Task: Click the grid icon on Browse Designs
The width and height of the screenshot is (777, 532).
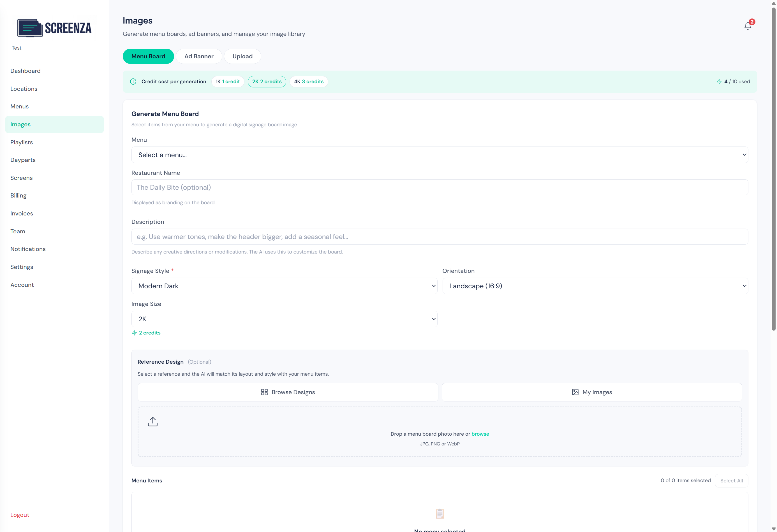Action: [x=264, y=392]
